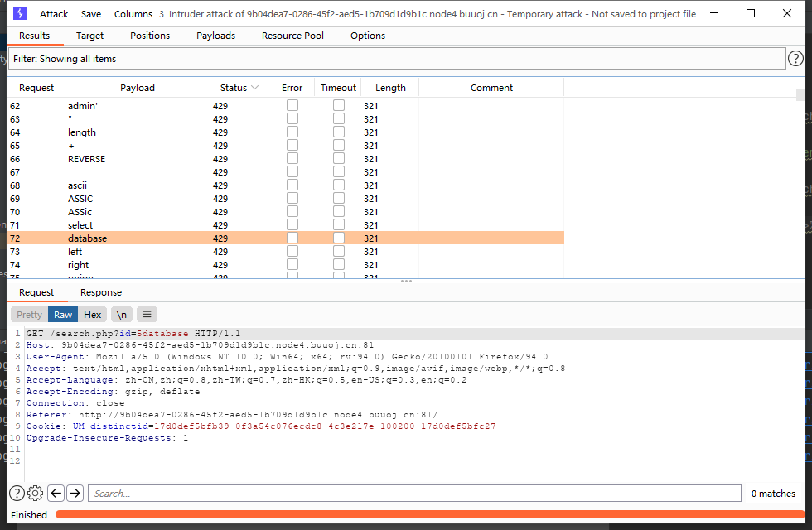Image resolution: width=812 pixels, height=530 pixels.
Task: Select Pretty view button
Action: pyautogui.click(x=29, y=314)
